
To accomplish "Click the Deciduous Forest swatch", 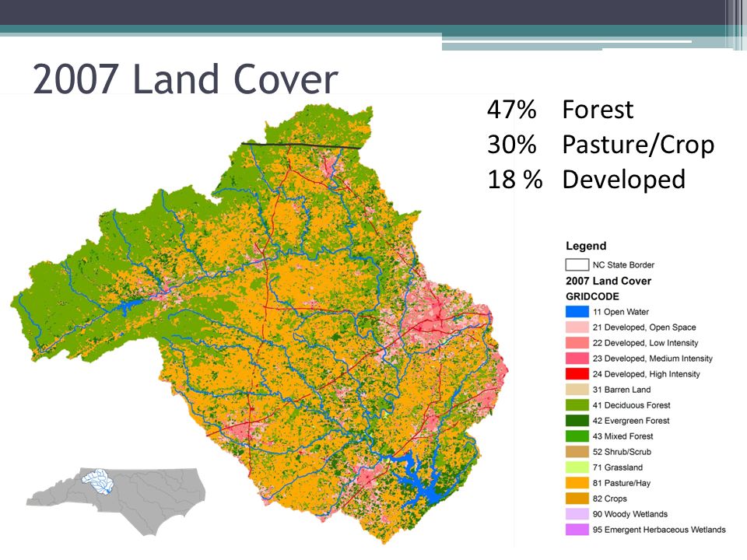I will click(x=577, y=405).
